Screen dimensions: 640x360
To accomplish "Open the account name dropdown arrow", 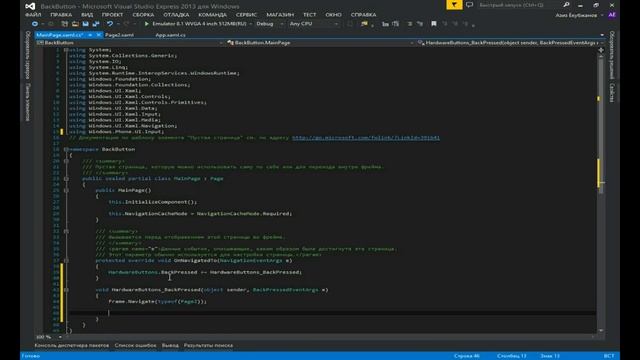I will (x=602, y=16).
